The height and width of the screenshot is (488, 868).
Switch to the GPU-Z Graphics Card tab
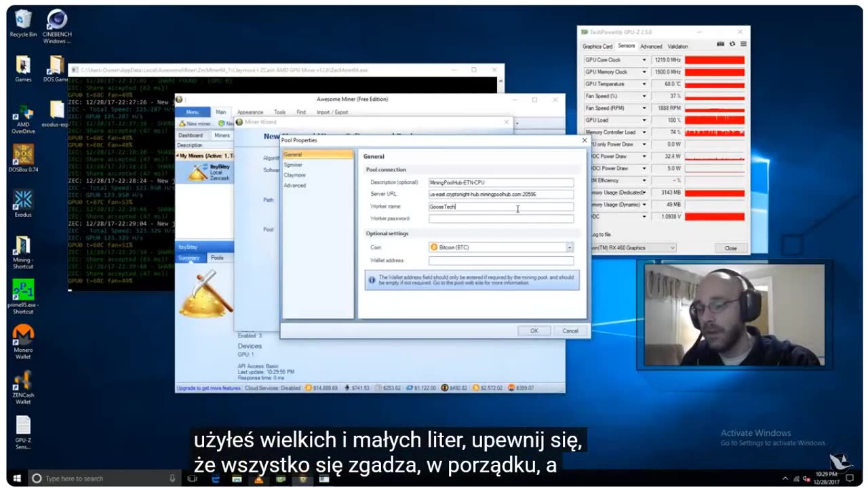pos(597,47)
